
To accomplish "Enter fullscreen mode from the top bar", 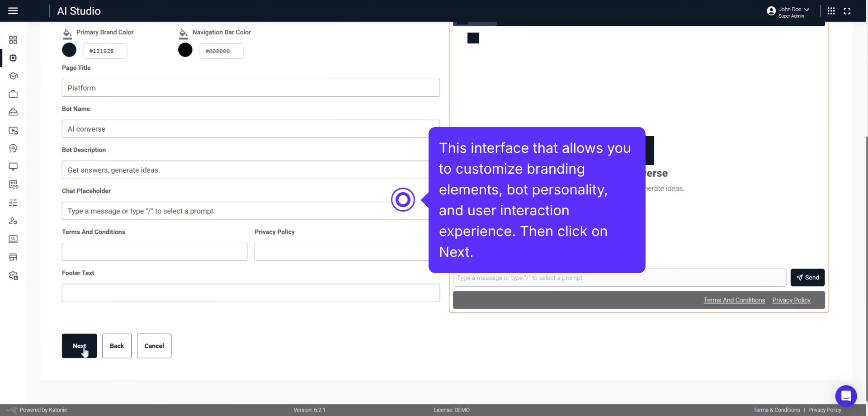I will (848, 10).
